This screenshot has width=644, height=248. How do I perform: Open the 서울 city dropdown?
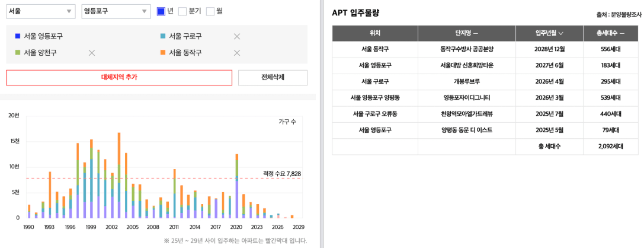point(41,11)
